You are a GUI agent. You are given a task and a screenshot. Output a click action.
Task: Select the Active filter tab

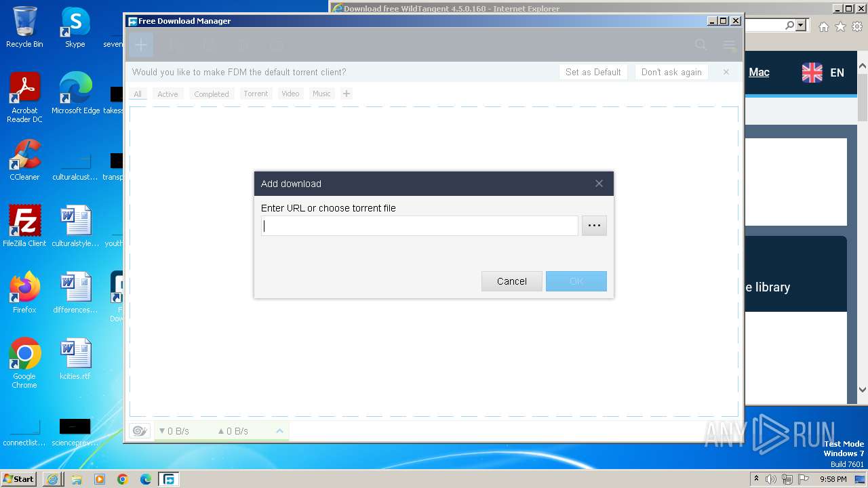coord(167,94)
